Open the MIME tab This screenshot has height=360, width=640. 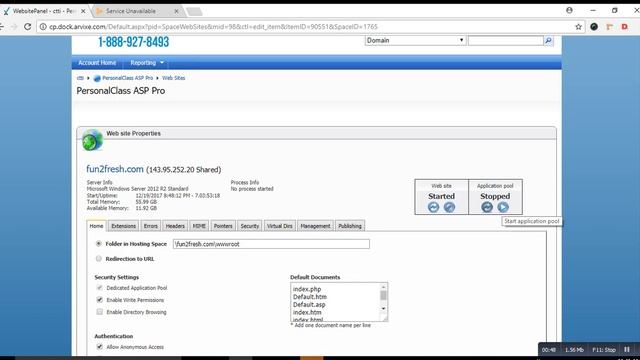[x=199, y=226]
